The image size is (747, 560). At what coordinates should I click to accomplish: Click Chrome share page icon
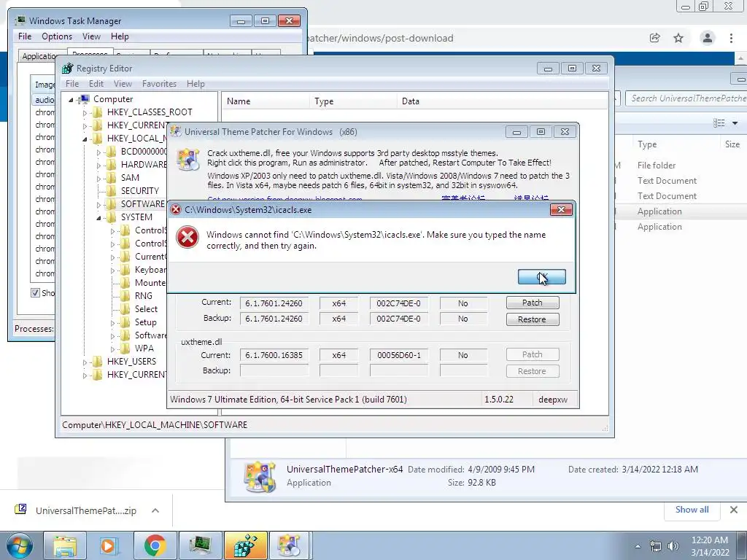pyautogui.click(x=654, y=38)
